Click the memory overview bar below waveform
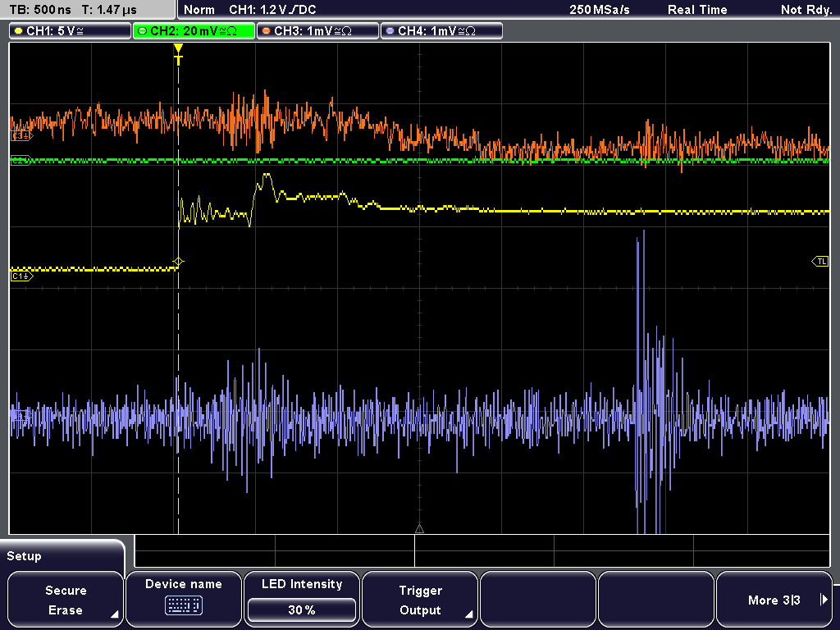Viewport: 840px width, 630px height. click(482, 550)
